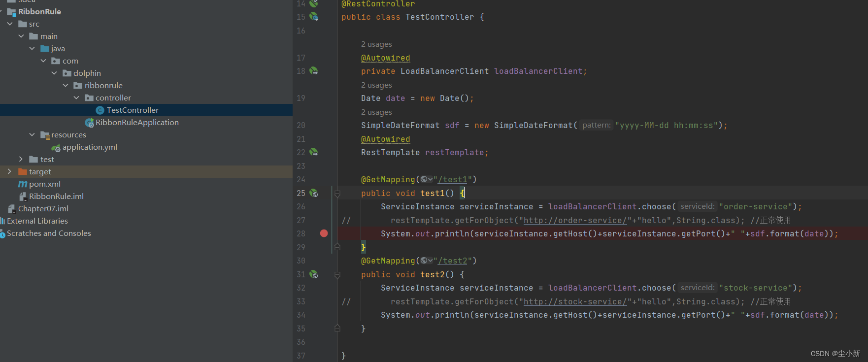
Task: Select TestController in the project tree
Action: [x=133, y=110]
